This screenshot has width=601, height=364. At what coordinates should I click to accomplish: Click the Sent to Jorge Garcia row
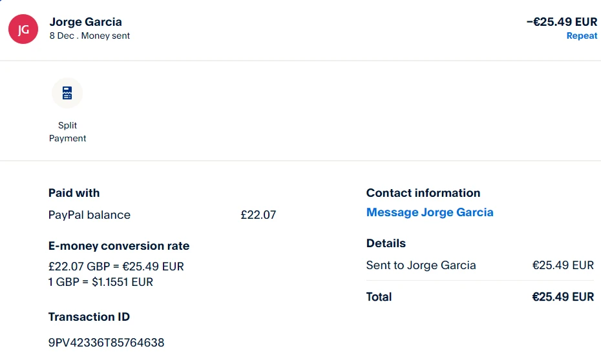point(421,265)
